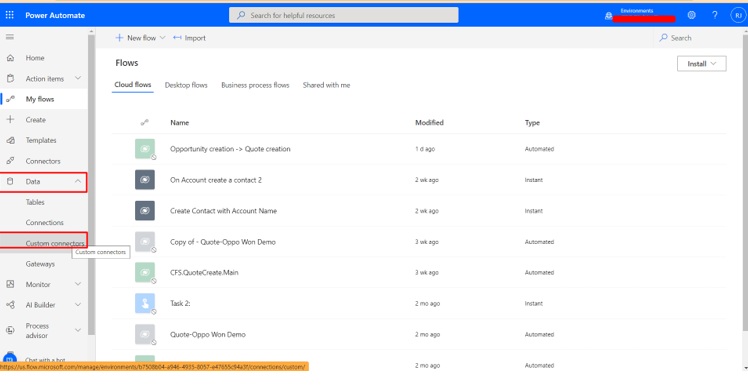Open the Install dropdown button
The height and width of the screenshot is (388, 748).
point(701,64)
